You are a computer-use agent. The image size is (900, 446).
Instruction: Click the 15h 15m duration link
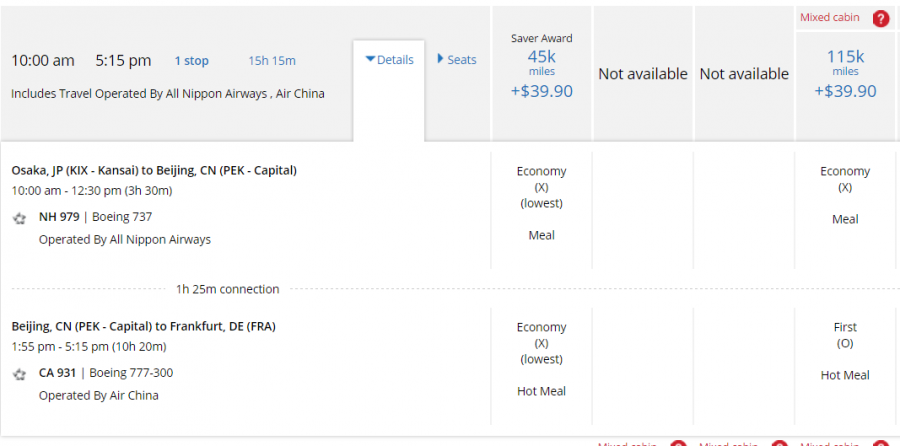tap(272, 61)
